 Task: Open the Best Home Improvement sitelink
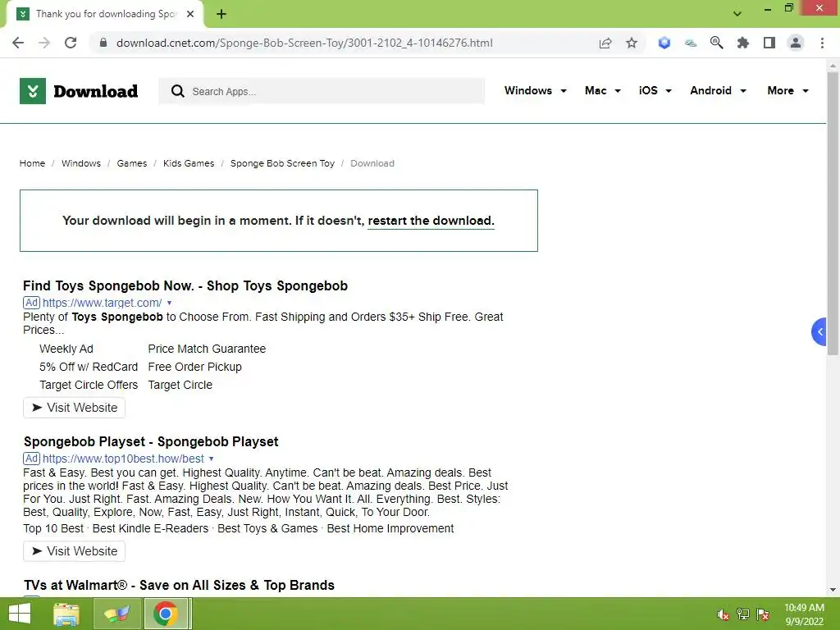coord(390,529)
